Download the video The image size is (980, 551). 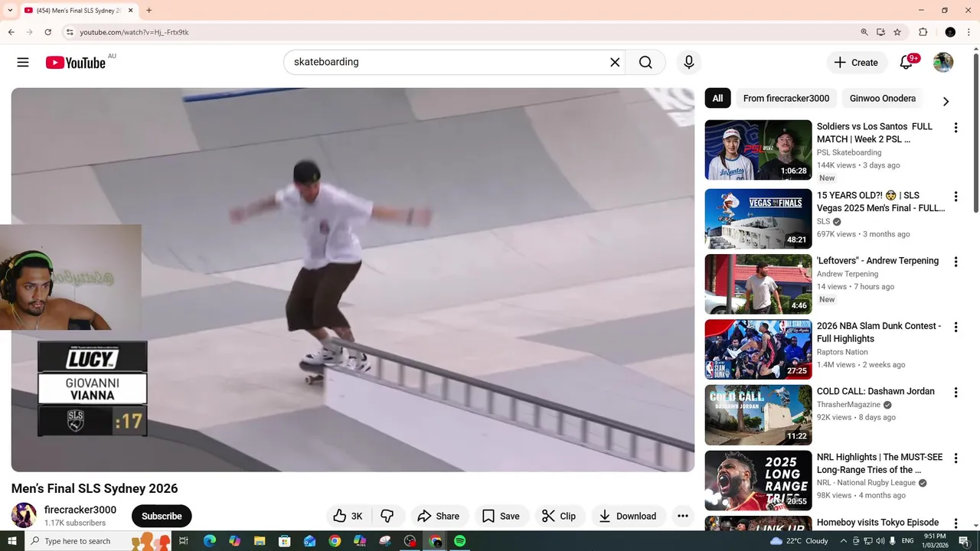click(628, 516)
